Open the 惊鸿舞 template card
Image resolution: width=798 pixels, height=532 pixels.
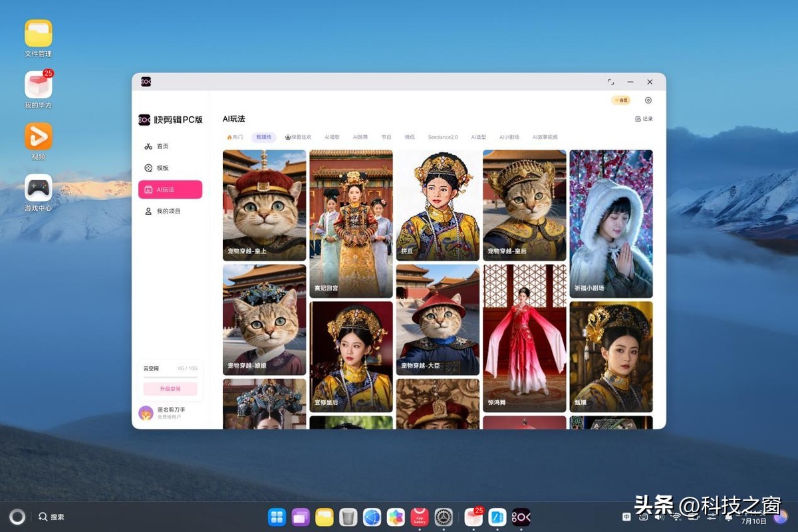(525, 338)
